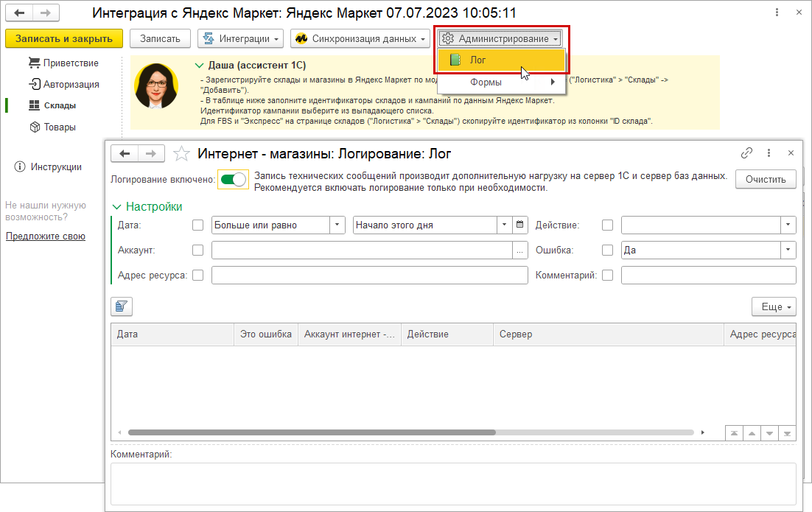Go back in the Лог window
This screenshot has height=512, width=812.
pyautogui.click(x=125, y=153)
